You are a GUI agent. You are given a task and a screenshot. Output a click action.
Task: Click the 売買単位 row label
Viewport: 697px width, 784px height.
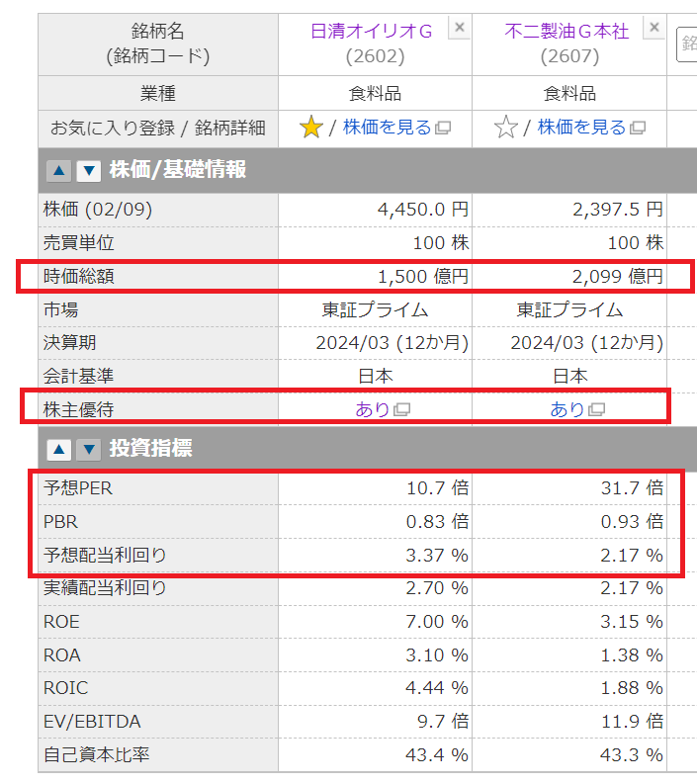(79, 243)
